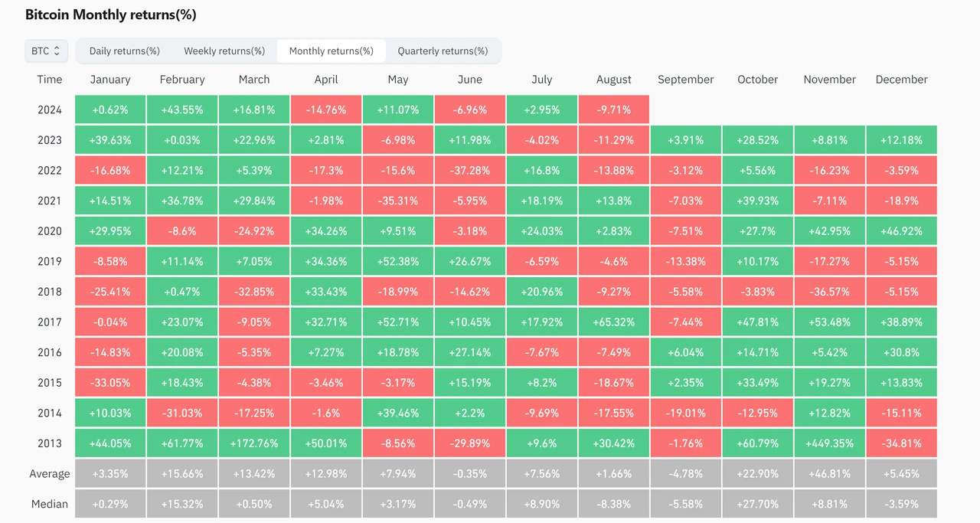Switch to Quarterly returns(%) tab
Viewport: 980px width, 523px height.
[x=443, y=51]
